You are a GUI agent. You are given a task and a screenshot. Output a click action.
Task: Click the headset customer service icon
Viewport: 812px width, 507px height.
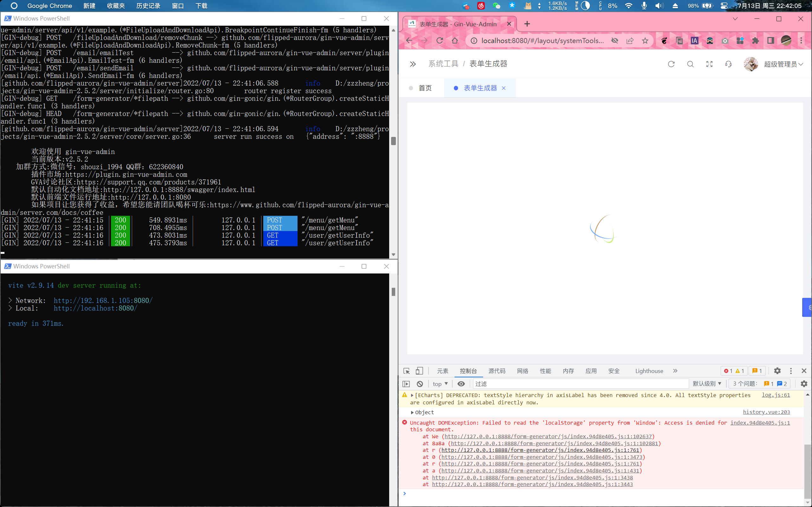tap(728, 64)
